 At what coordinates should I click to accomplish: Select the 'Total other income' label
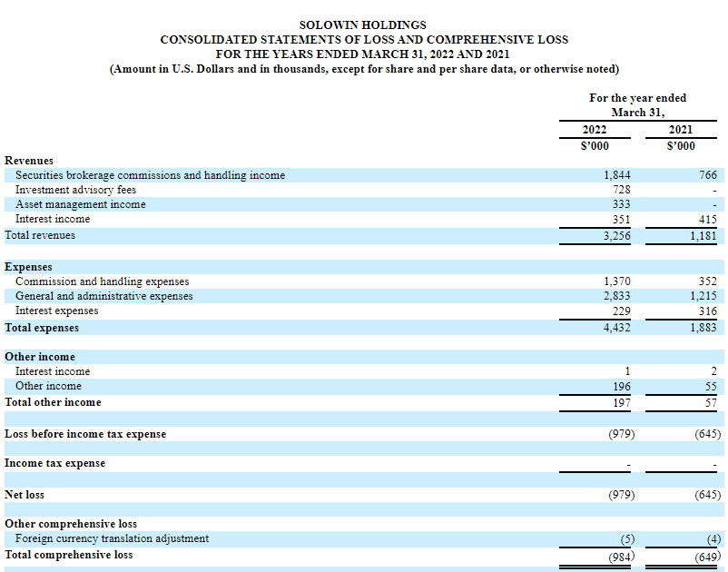click(53, 402)
